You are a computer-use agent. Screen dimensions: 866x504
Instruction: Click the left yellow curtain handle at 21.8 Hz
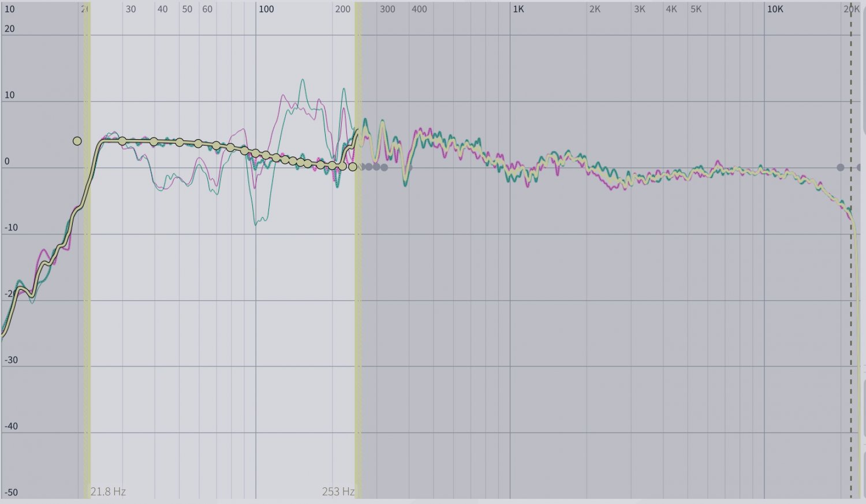87,250
